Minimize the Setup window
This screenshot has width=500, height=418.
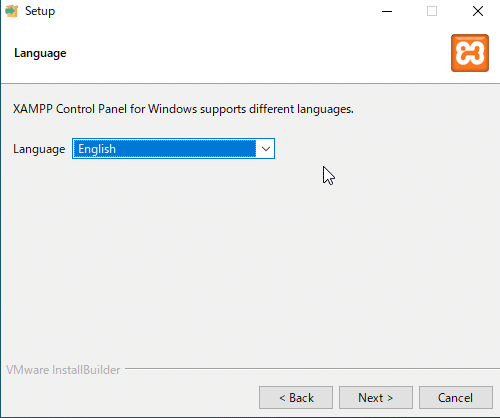coord(387,11)
